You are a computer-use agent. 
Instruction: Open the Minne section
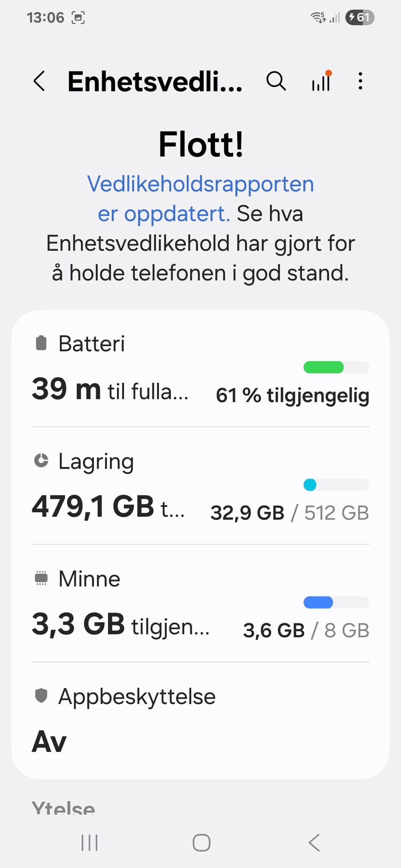click(x=200, y=603)
